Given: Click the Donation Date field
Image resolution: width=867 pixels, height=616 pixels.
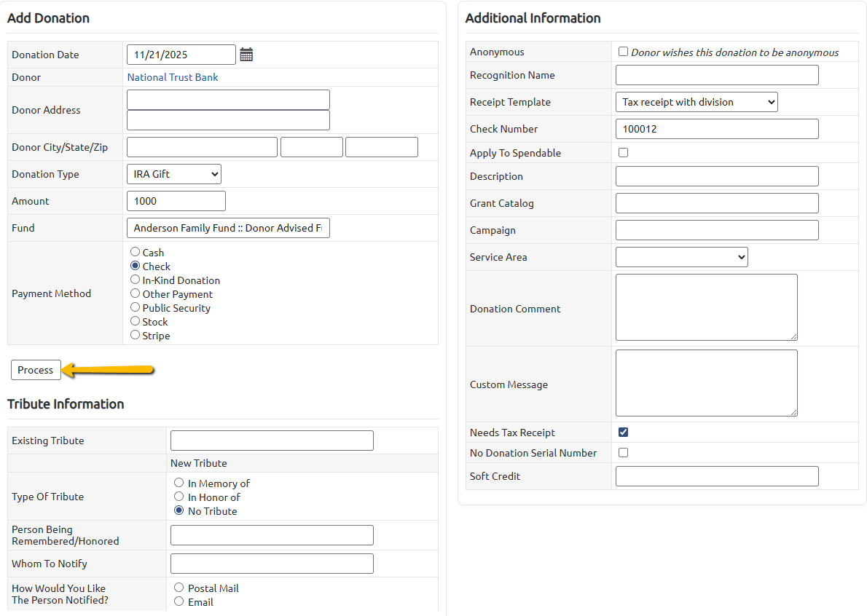Looking at the screenshot, I should (181, 55).
